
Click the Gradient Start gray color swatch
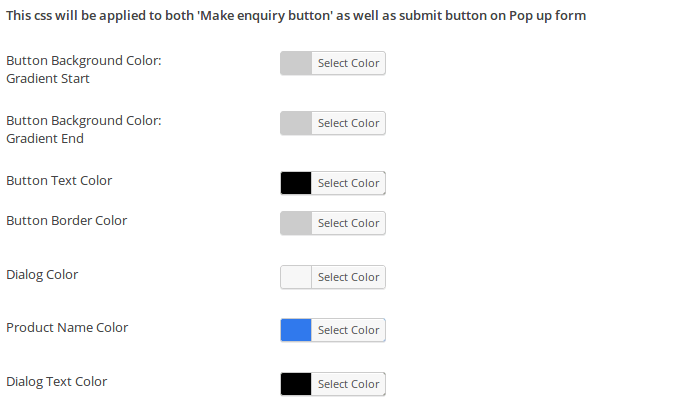coord(296,63)
